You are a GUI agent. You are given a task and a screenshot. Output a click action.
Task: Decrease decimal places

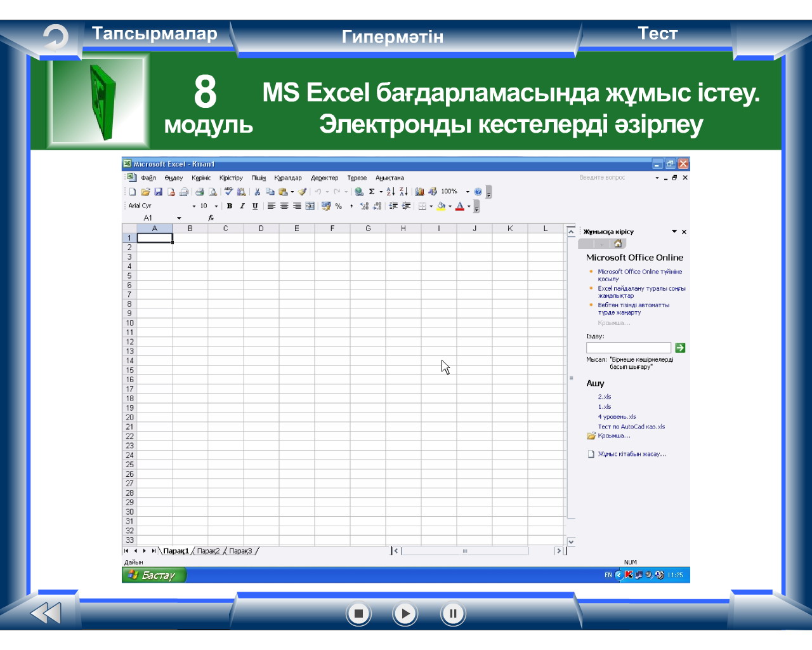tap(377, 206)
